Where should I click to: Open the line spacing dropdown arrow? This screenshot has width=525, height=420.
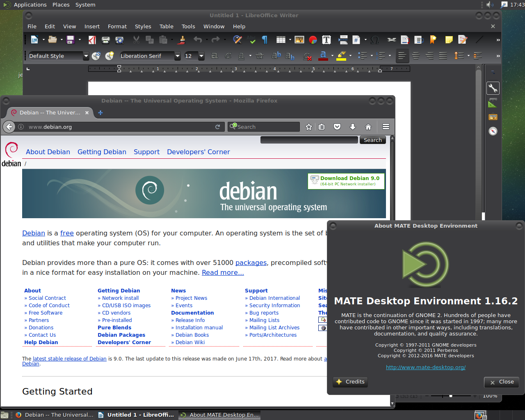(468, 56)
